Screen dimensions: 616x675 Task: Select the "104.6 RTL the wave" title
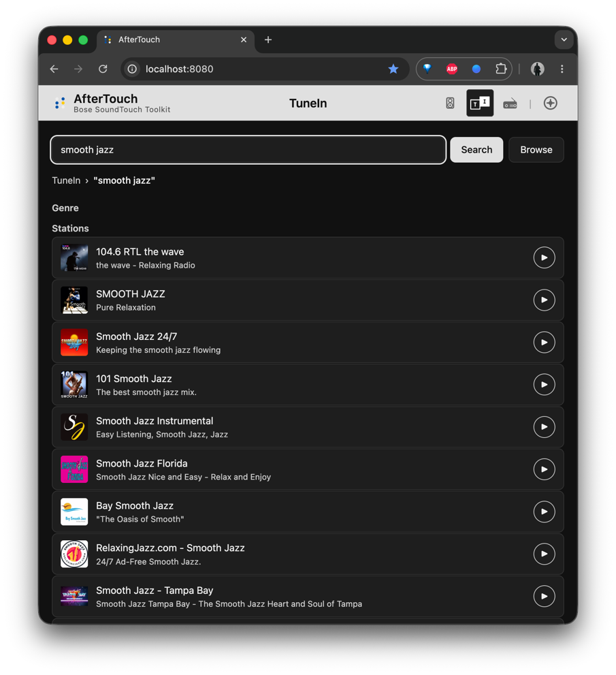[140, 252]
